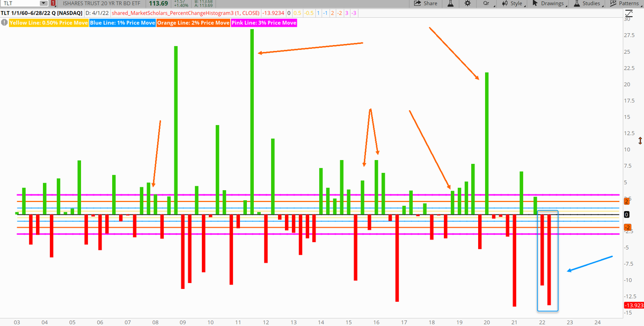Image resolution: width=644 pixels, height=326 pixels.
Task: Click the Share button
Action: click(427, 3)
